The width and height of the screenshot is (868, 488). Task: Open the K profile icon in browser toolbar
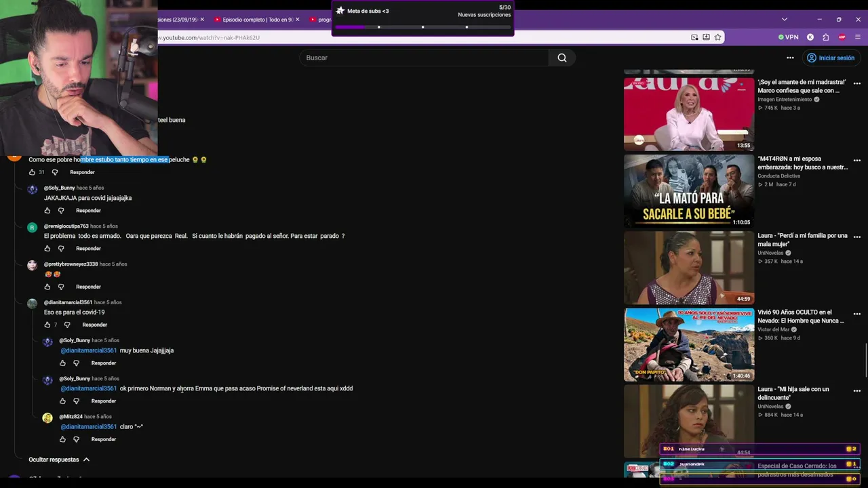click(x=810, y=37)
